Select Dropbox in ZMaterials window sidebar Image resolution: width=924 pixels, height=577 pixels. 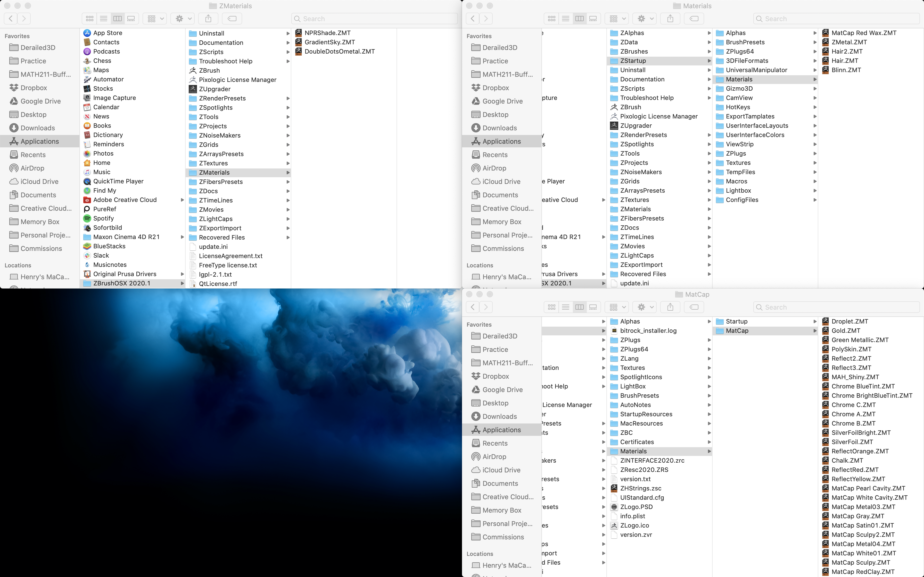click(34, 88)
